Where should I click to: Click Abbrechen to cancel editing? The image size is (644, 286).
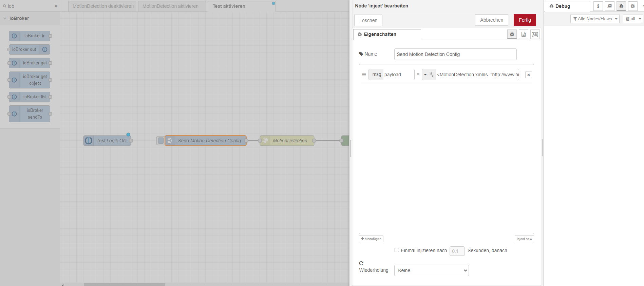click(492, 20)
